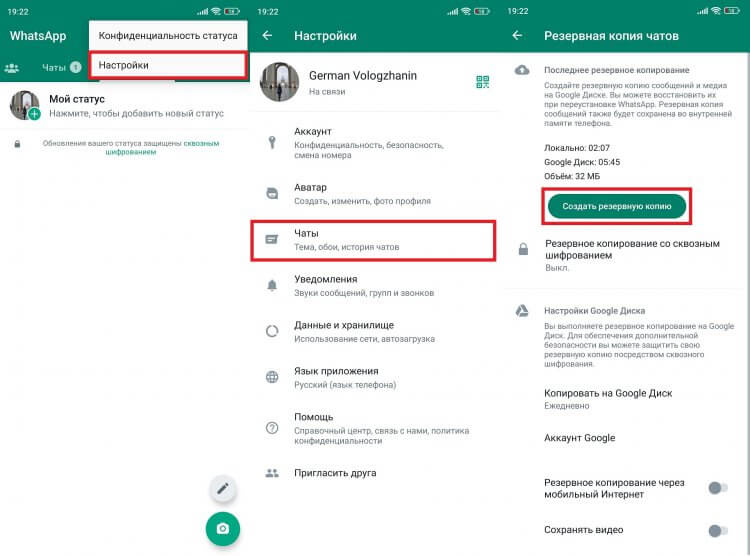
Task: Tap На связи status text
Action: [327, 91]
